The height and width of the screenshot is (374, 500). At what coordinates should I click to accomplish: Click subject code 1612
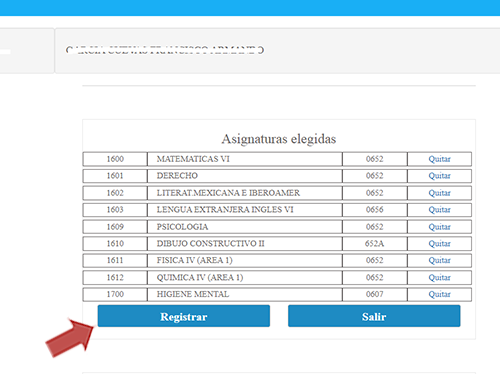(x=115, y=278)
